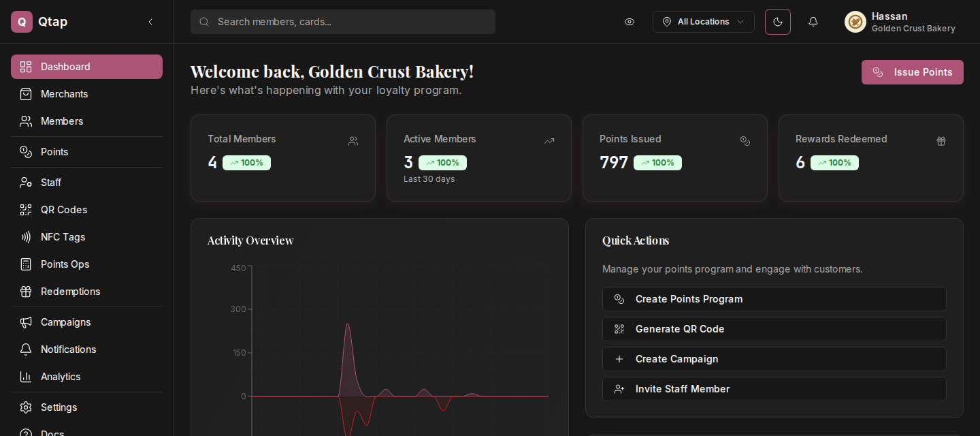Screen dimensions: 980x436
Task: Click the Points Issued value 797
Action: click(614, 163)
